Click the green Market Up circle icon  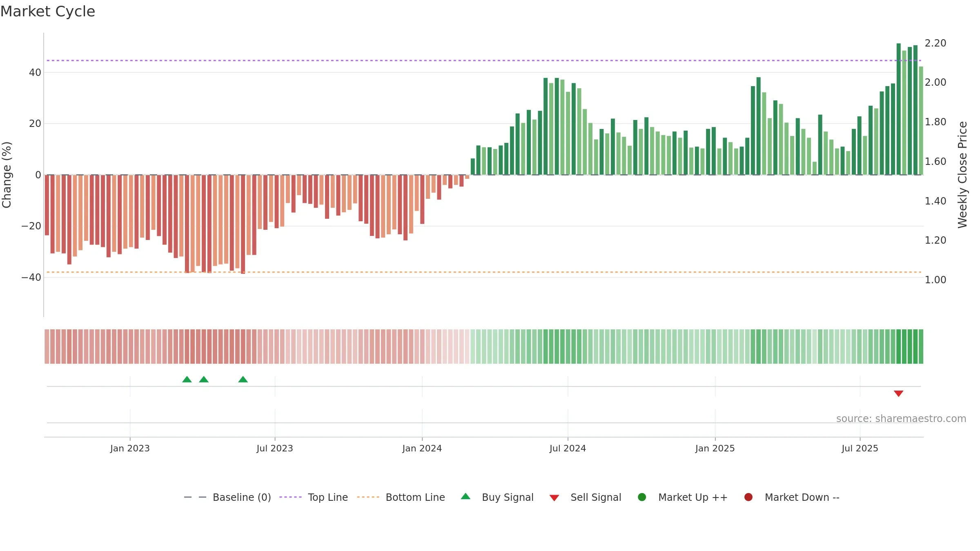tap(642, 497)
